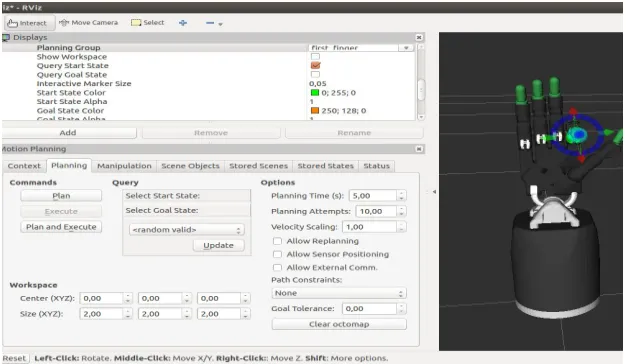Close the Motion Planning panel
Image resolution: width=626 pixels, height=364 pixels.
419,149
